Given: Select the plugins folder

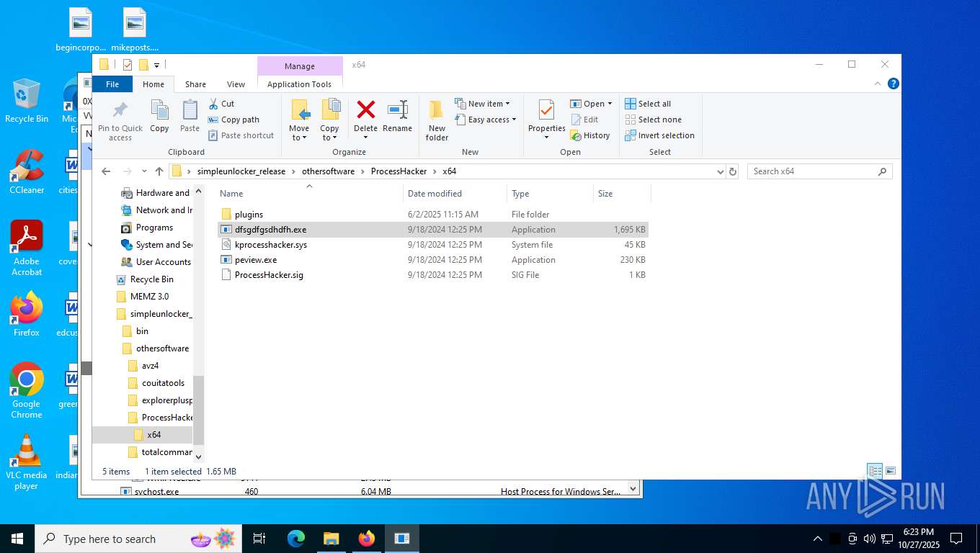Looking at the screenshot, I should [x=432, y=215].
